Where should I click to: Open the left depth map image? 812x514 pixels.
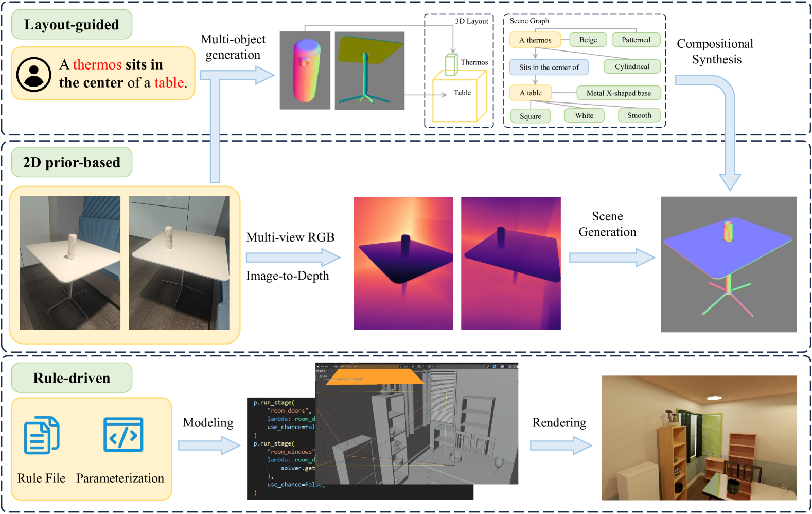[x=403, y=263]
